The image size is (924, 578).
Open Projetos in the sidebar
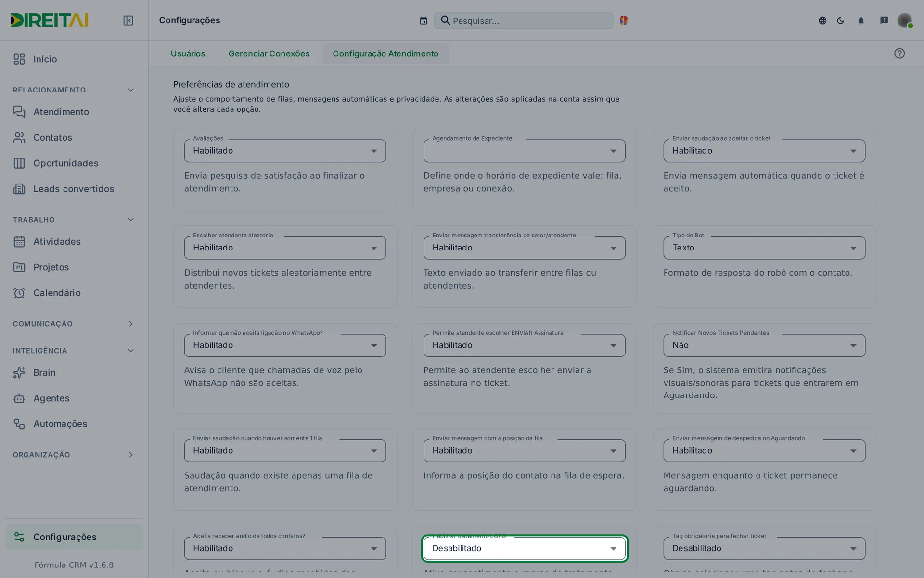coord(74,267)
